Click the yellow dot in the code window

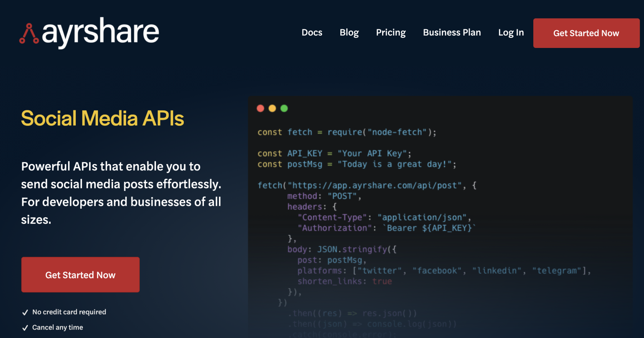point(272,108)
